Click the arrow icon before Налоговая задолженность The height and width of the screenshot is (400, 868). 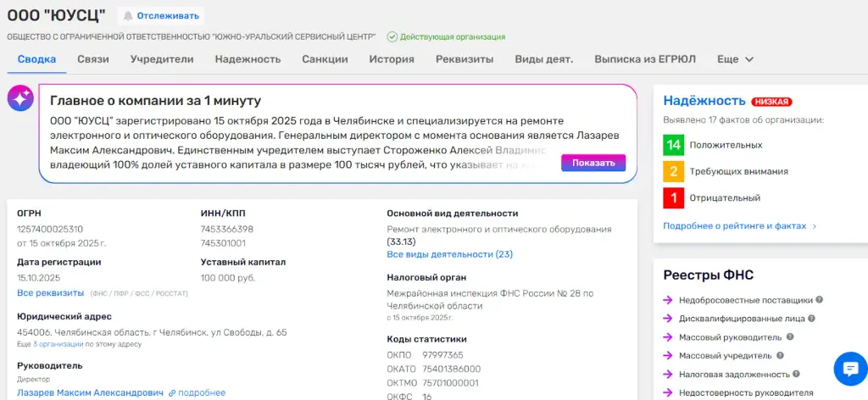click(x=668, y=375)
